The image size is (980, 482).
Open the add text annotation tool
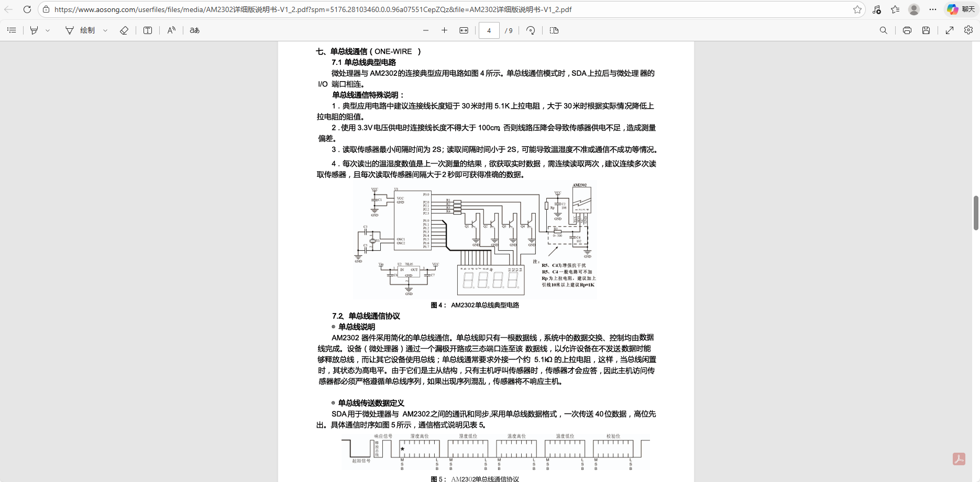click(x=147, y=30)
